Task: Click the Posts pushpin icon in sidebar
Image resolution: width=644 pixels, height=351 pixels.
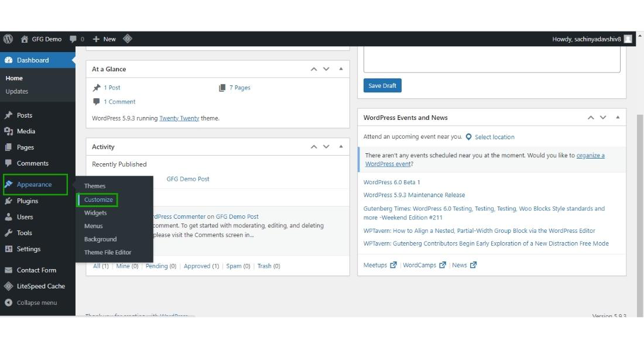Action: point(9,115)
